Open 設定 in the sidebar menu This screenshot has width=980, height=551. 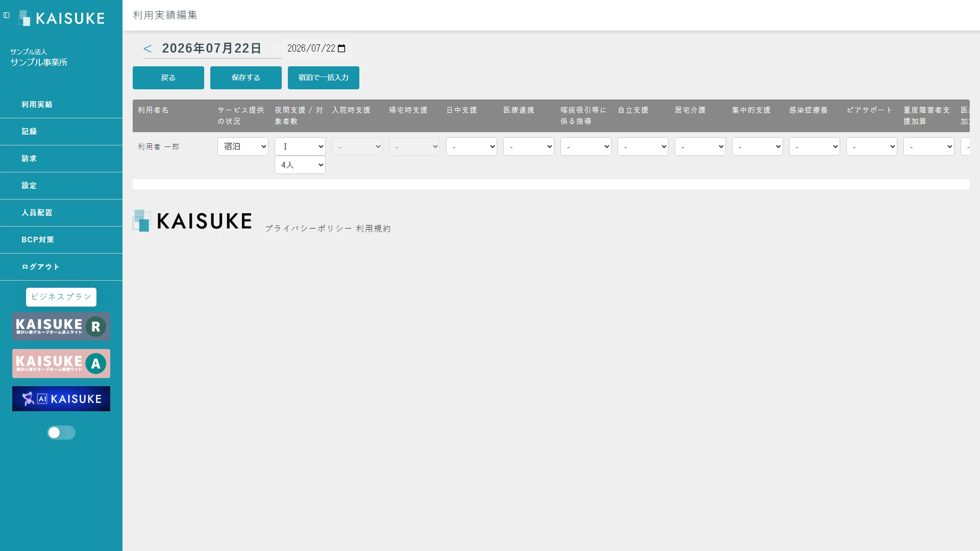click(x=61, y=186)
